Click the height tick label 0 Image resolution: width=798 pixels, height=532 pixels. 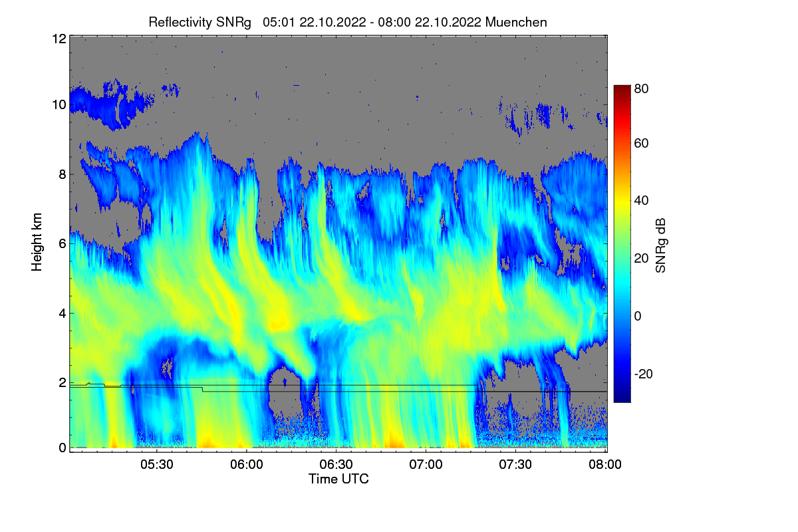click(62, 448)
